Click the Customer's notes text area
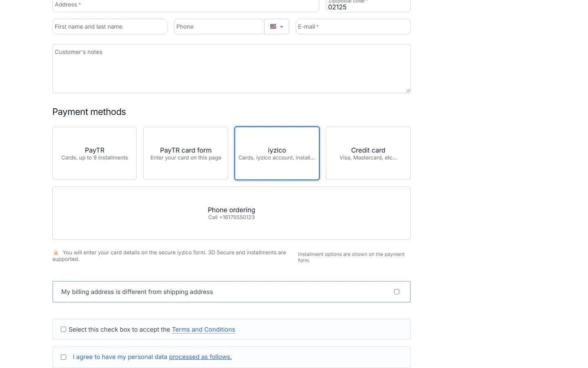The image size is (588, 368). point(232,69)
